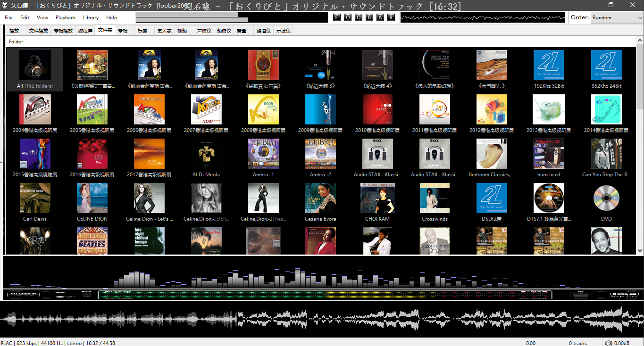
Task: Open the Order dropdown set to Random
Action: [617, 17]
